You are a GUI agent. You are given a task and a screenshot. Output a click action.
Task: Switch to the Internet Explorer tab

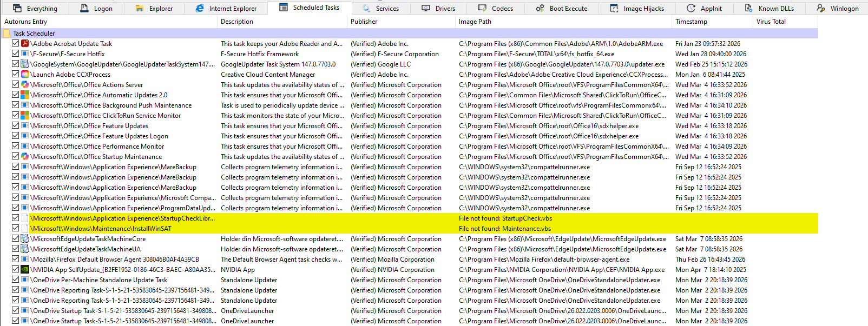[226, 8]
